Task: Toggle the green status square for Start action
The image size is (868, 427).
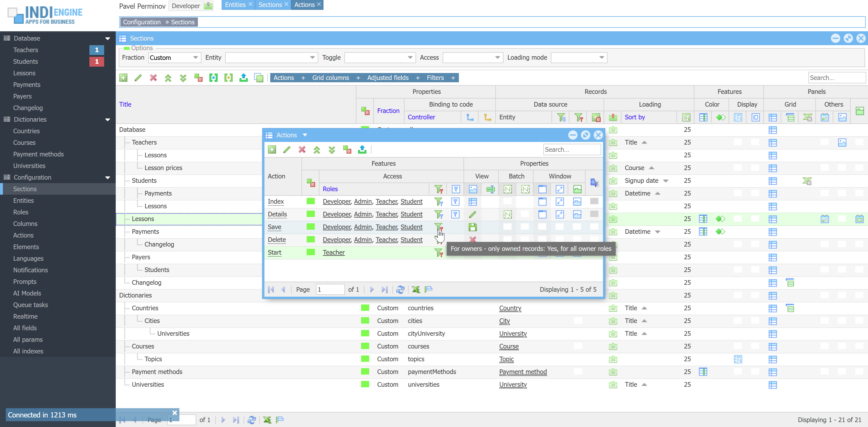Action: pyautogui.click(x=310, y=252)
